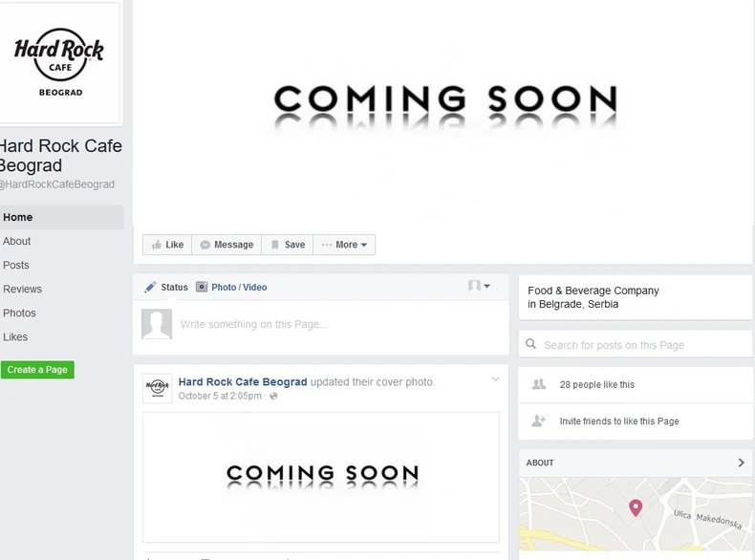
Task: Expand the ABOUT section arrow
Action: (x=741, y=463)
